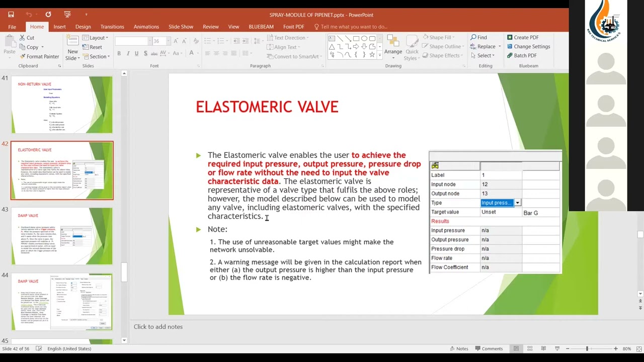The image size is (644, 362).
Task: Open the Layout dropdown
Action: click(95, 38)
